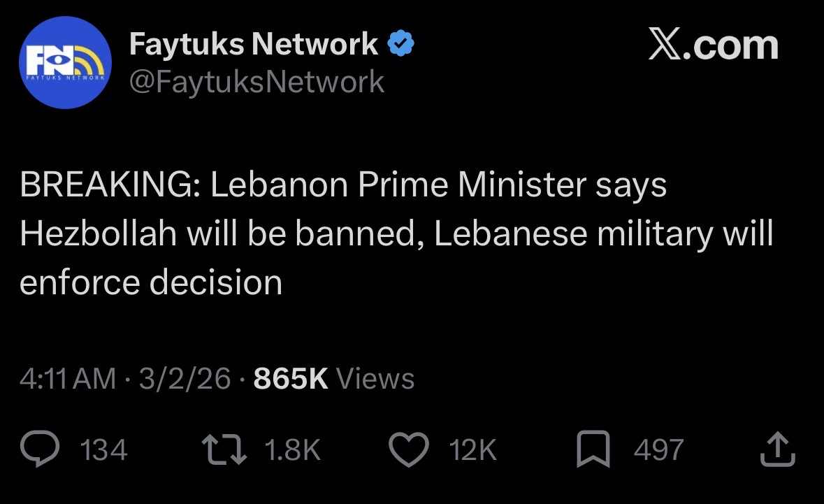
Task: Open the 865K Views analytics
Action: (334, 379)
